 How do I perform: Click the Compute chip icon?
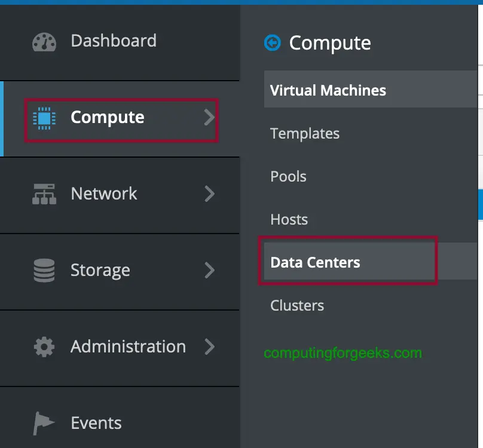coord(44,118)
